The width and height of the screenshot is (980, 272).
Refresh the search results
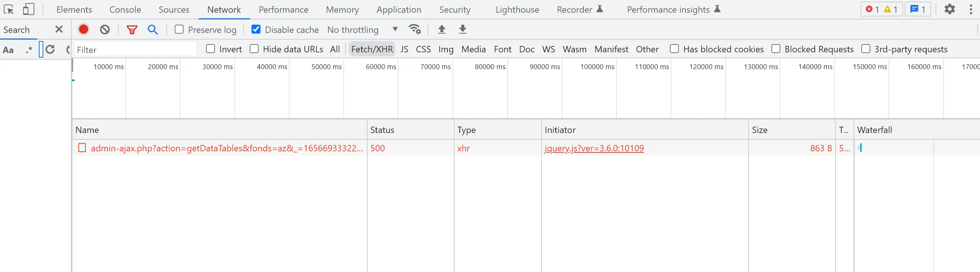pos(50,49)
